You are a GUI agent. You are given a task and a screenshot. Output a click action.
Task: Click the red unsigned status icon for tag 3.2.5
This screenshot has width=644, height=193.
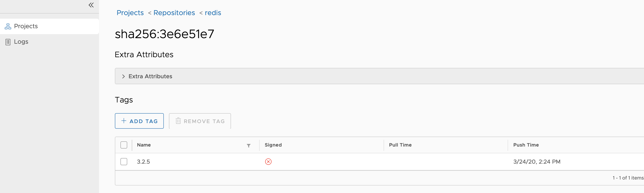268,162
